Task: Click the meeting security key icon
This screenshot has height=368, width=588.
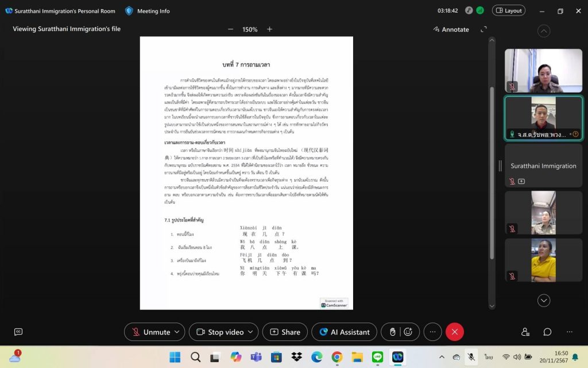Action: coord(469,10)
